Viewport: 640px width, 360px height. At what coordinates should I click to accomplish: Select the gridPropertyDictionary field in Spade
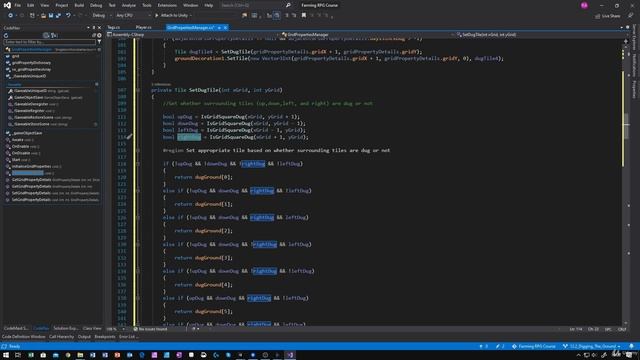pyautogui.click(x=31, y=63)
